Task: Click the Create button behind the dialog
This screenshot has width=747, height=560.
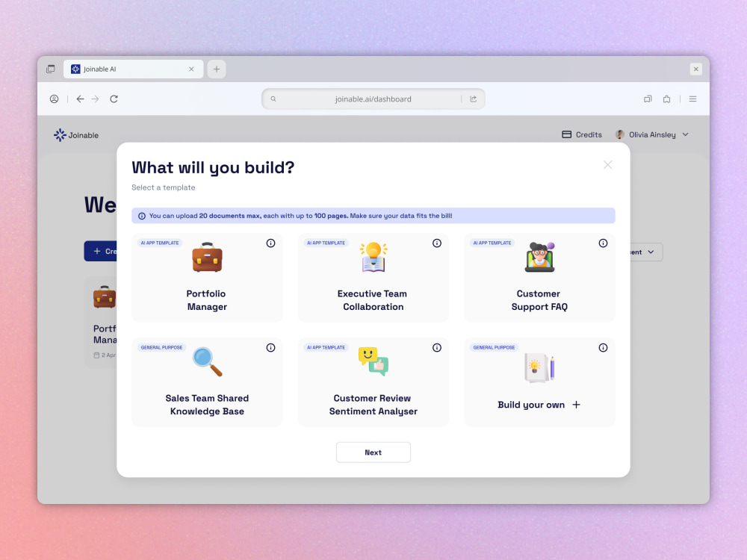Action: (101, 251)
